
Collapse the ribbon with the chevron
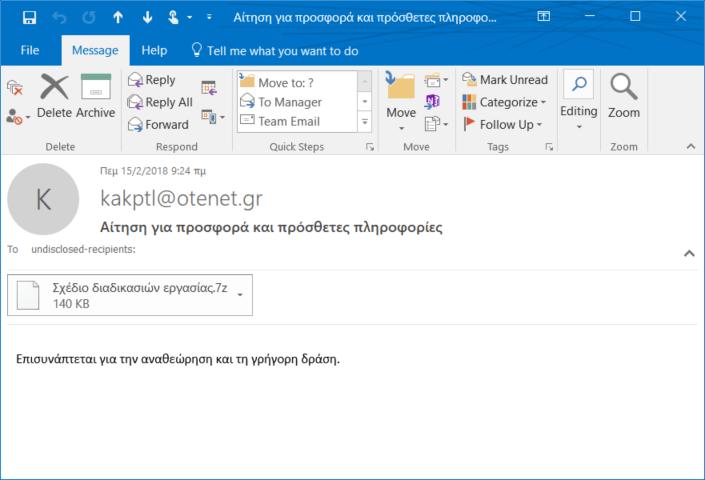[x=691, y=147]
